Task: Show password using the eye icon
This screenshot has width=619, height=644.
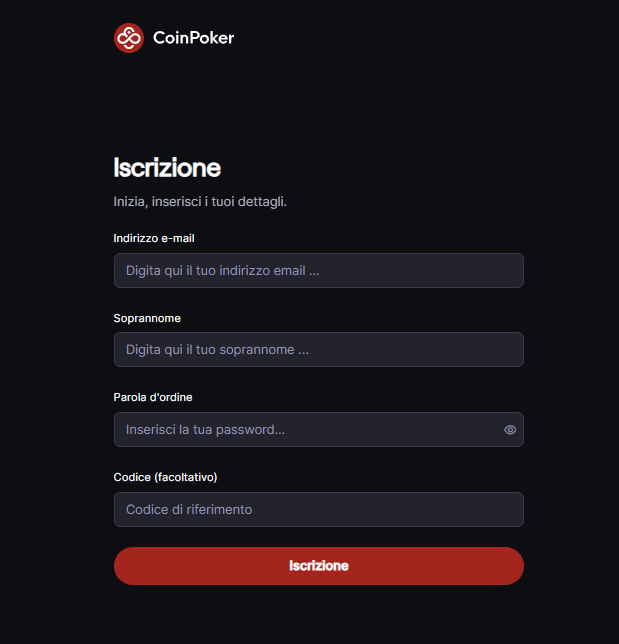Action: tap(510, 430)
